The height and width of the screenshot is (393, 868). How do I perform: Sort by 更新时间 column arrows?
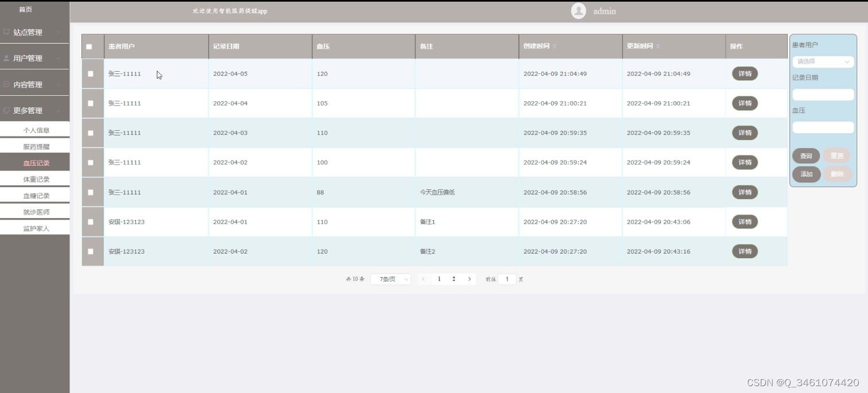(x=658, y=46)
